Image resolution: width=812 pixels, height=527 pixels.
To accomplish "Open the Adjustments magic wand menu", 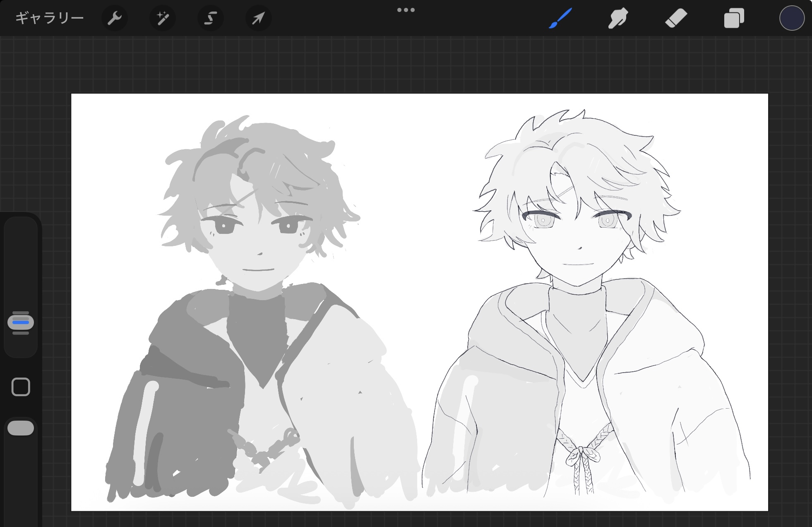I will pos(162,18).
